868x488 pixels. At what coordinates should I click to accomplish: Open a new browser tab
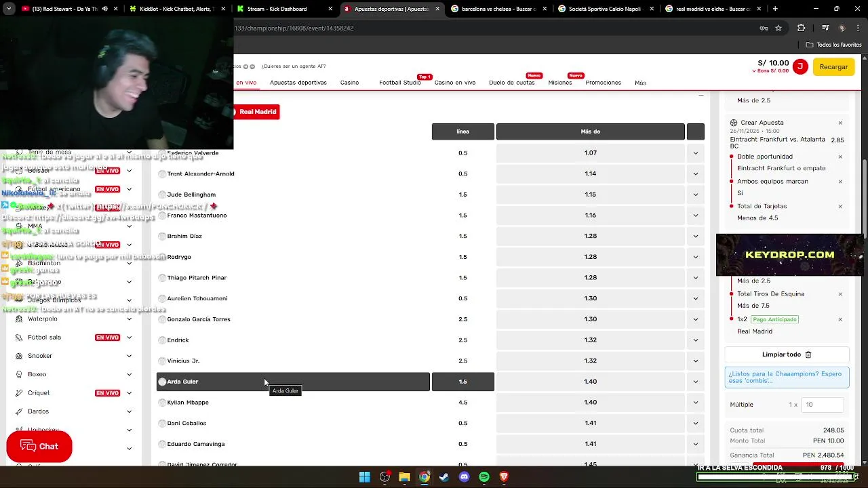click(775, 9)
